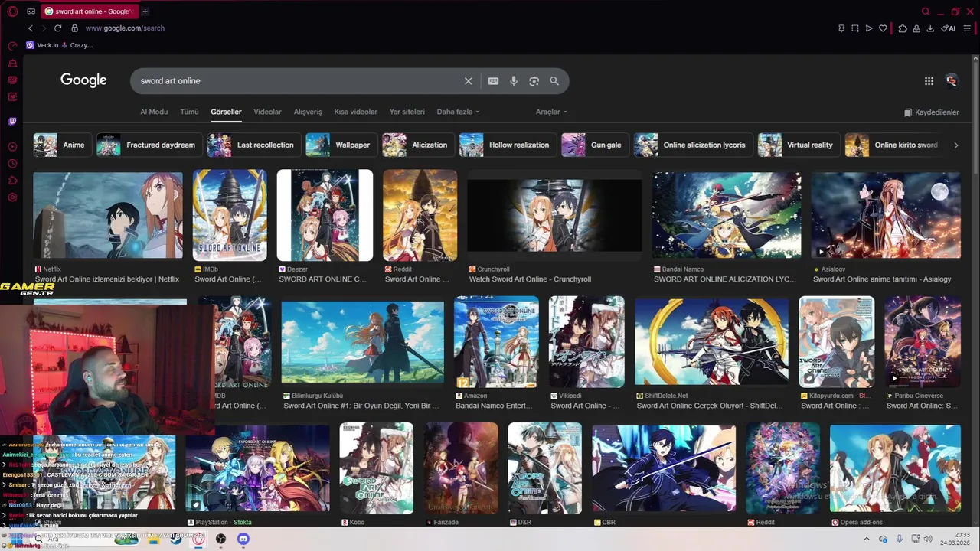
Task: Open Kaydedilenler saved items
Action: [x=932, y=112]
